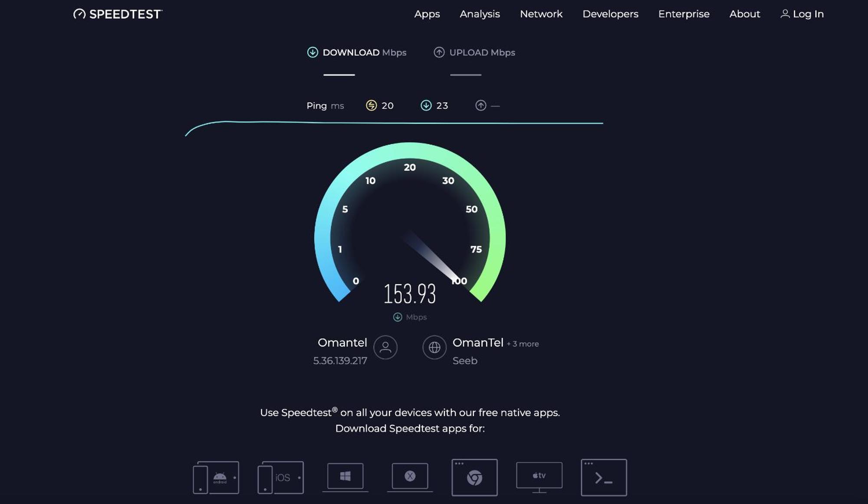This screenshot has height=504, width=868.
Task: Click the Ping ms label
Action: tap(325, 105)
